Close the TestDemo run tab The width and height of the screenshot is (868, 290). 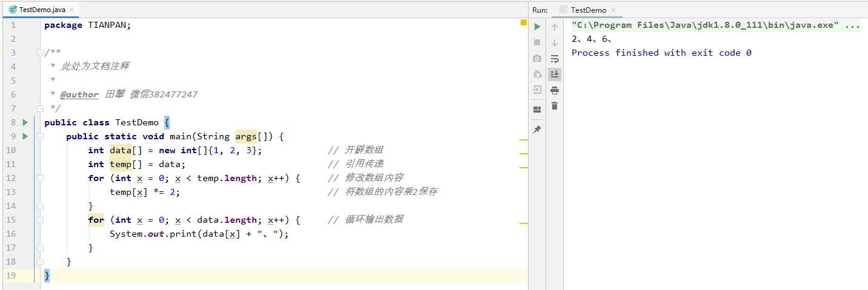613,10
